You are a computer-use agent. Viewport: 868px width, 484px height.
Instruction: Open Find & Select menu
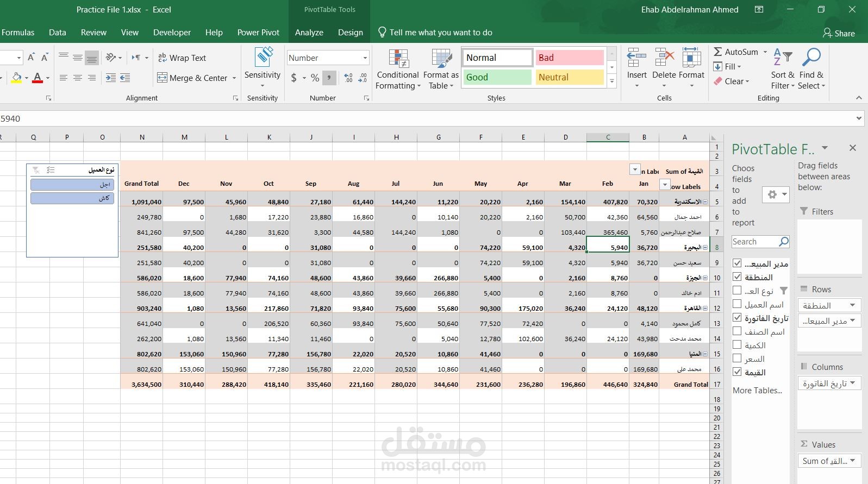(x=811, y=69)
